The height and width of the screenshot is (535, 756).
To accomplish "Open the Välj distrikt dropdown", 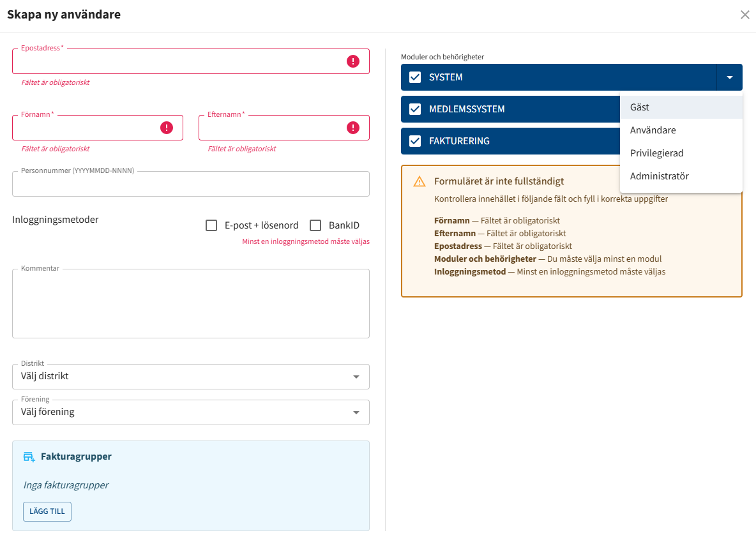I will pos(191,377).
